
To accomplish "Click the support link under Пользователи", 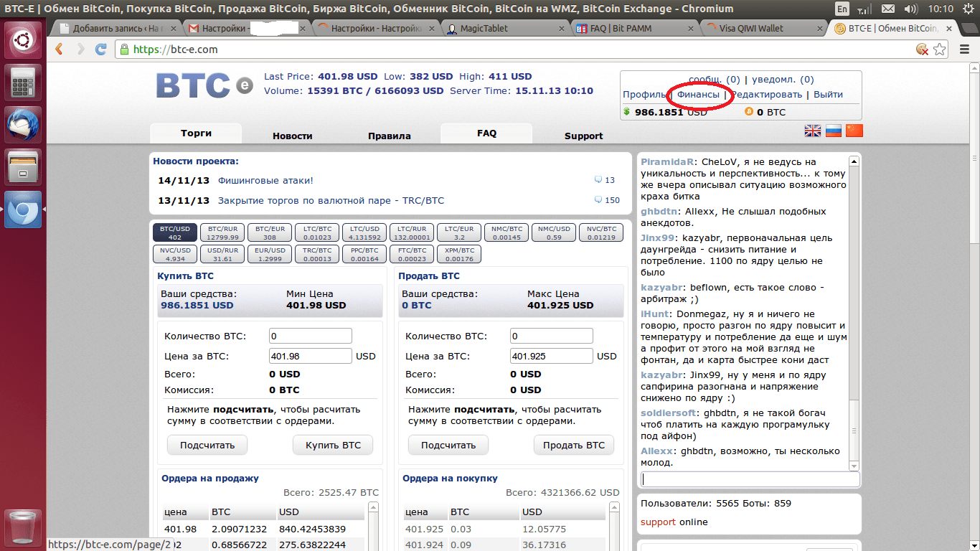I will [658, 522].
